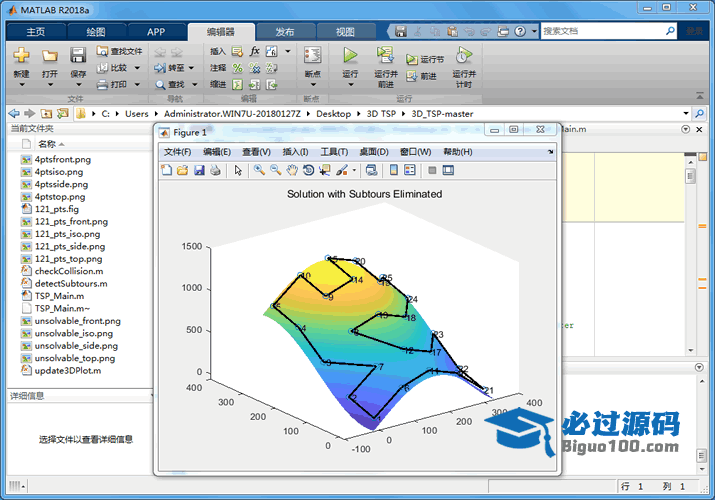
Task: Click Hide Plot Tools icon
Action: [x=432, y=170]
